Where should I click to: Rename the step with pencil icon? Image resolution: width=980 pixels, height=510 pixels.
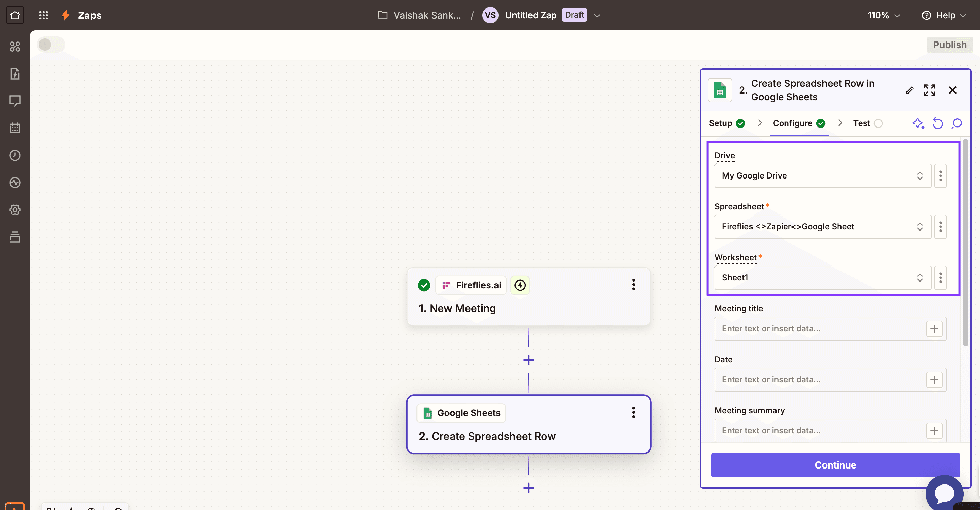click(x=910, y=90)
